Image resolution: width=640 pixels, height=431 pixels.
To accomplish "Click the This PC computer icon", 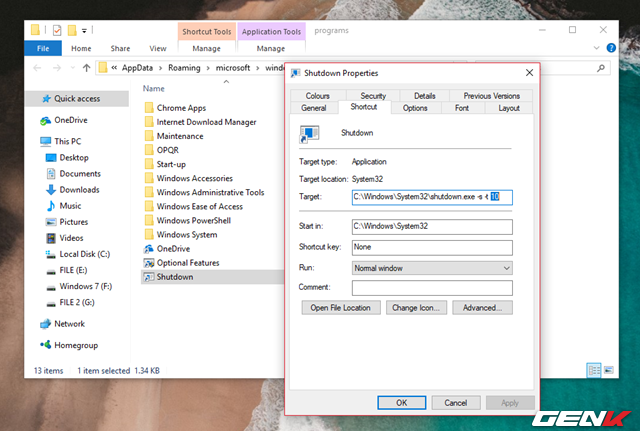I will [45, 142].
